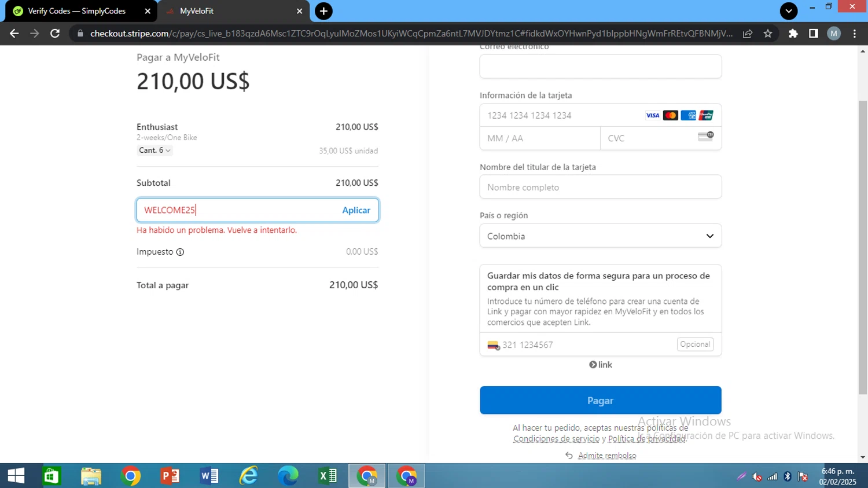This screenshot has height=488, width=868.
Task: Open a new browser tab
Action: pos(323,11)
